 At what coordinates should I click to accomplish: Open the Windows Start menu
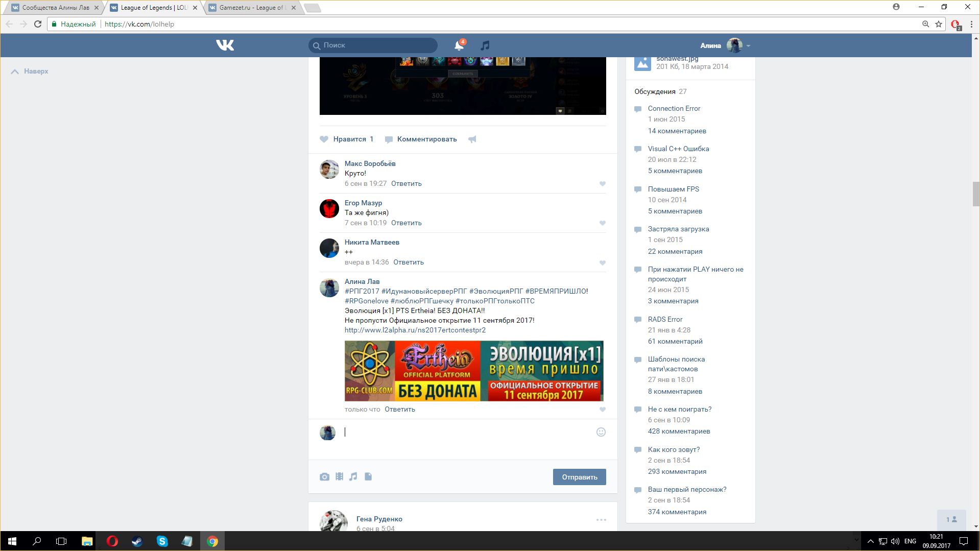12,541
